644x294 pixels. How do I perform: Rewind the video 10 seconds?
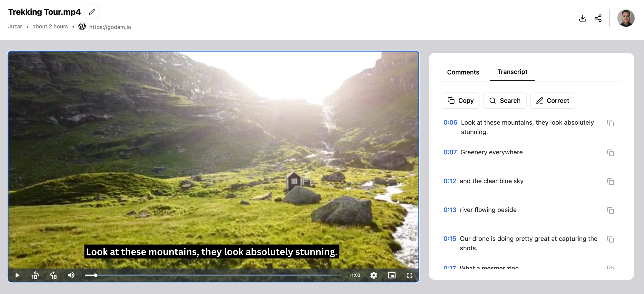35,275
